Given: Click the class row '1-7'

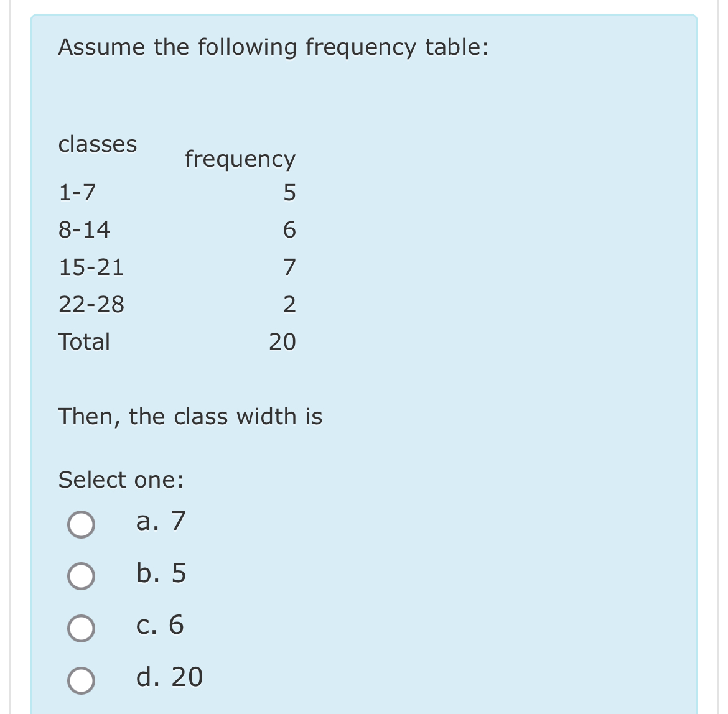Looking at the screenshot, I should (x=76, y=193).
